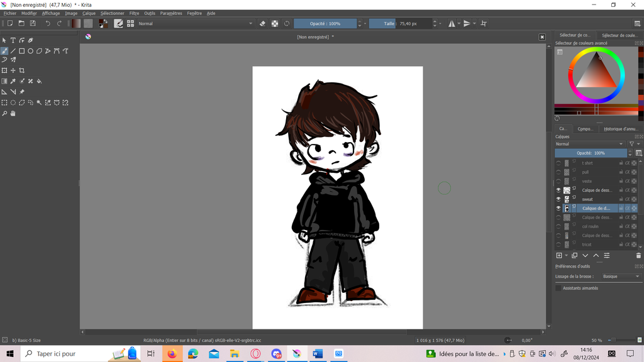
Task: Delete layer with the trash icon
Action: tap(638, 256)
